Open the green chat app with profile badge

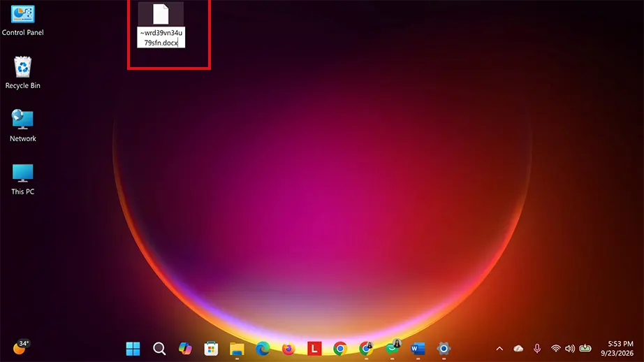point(393,348)
